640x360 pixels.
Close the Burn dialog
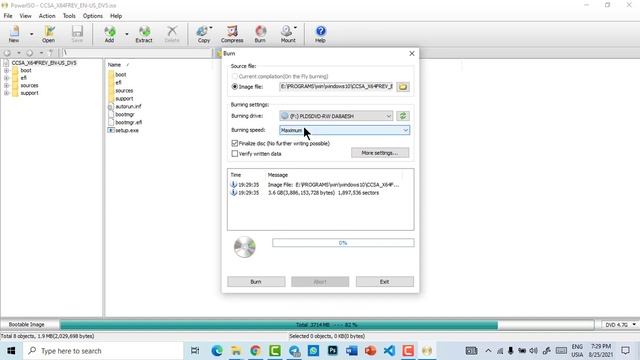click(412, 53)
